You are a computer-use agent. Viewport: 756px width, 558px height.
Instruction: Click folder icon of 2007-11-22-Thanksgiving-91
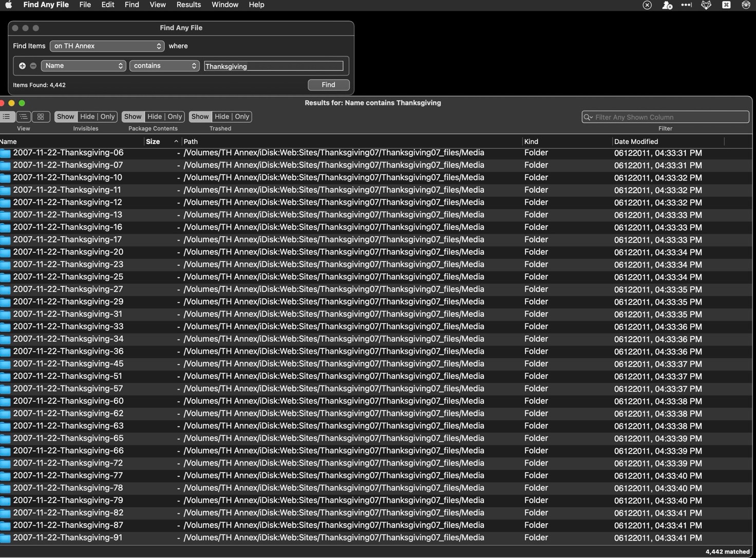5,538
